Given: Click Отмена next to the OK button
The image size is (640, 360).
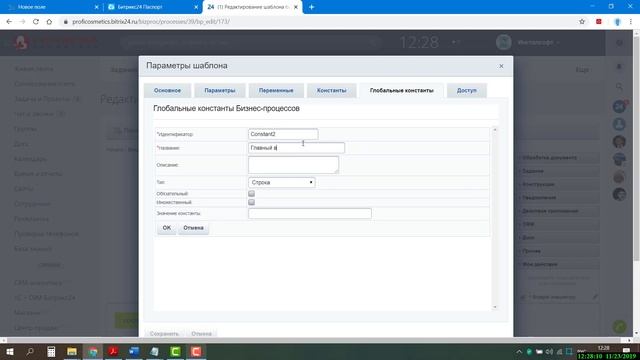Looking at the screenshot, I should pos(193,228).
